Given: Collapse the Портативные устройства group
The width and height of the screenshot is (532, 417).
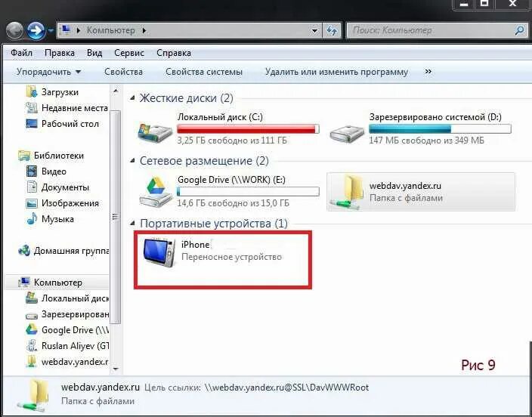Looking at the screenshot, I should (x=132, y=224).
